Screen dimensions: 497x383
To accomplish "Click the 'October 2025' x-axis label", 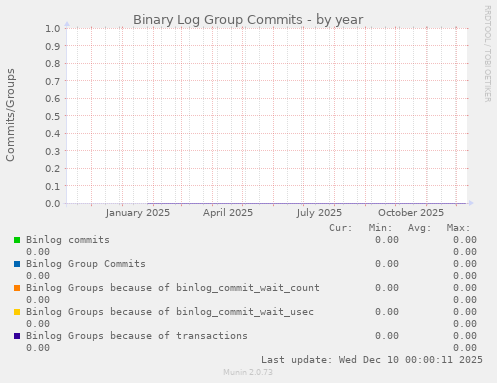I will tap(411, 213).
